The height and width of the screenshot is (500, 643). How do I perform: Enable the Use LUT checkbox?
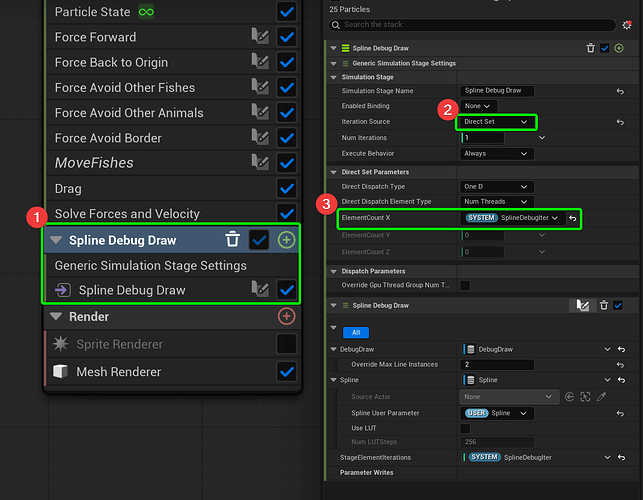465,428
